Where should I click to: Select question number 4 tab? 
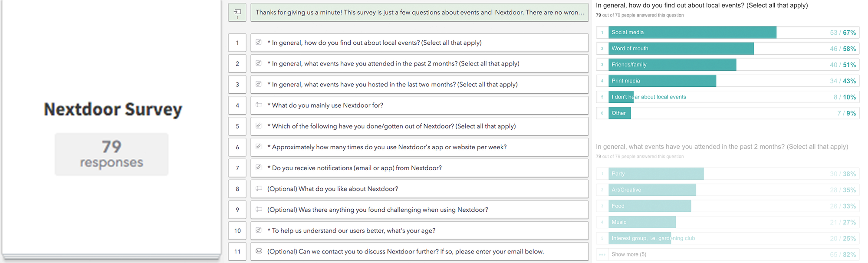point(237,105)
